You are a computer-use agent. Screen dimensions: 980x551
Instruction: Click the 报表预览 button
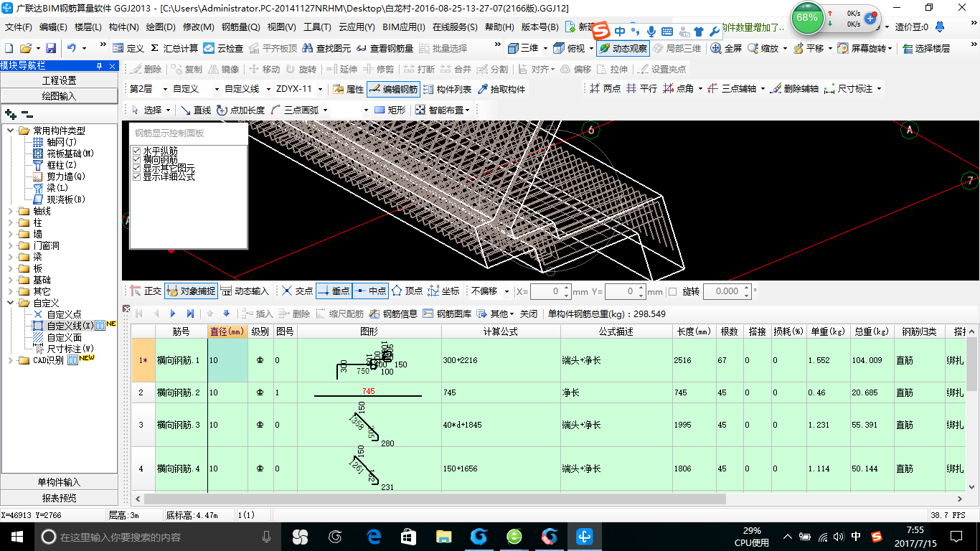(59, 497)
